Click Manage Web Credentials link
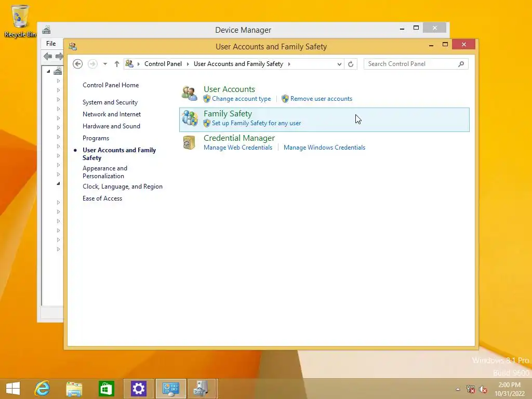Screen dimensions: 532x399 (x=238, y=148)
